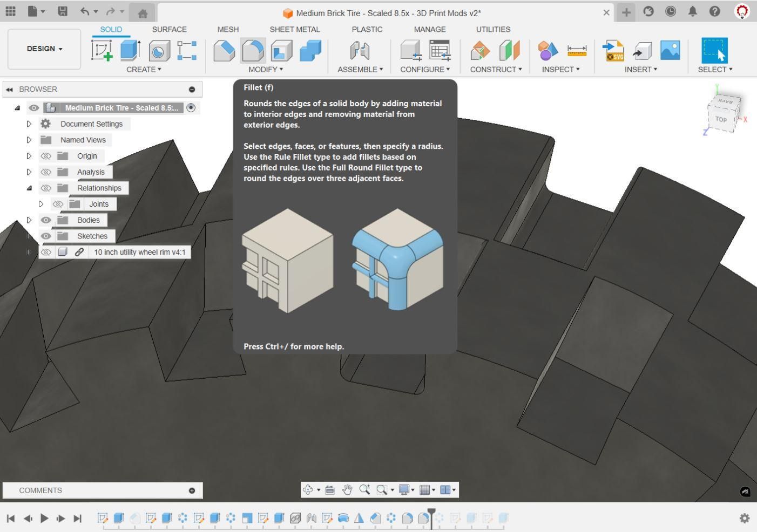This screenshot has width=757, height=532.
Task: Start a new sketch with Create Sketch tool
Action: click(x=102, y=51)
